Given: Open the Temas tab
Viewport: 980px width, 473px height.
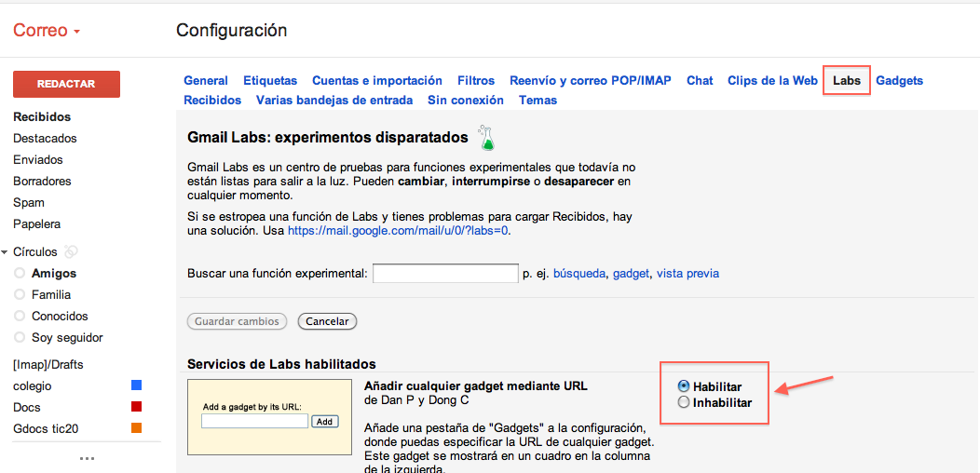Looking at the screenshot, I should [x=538, y=100].
